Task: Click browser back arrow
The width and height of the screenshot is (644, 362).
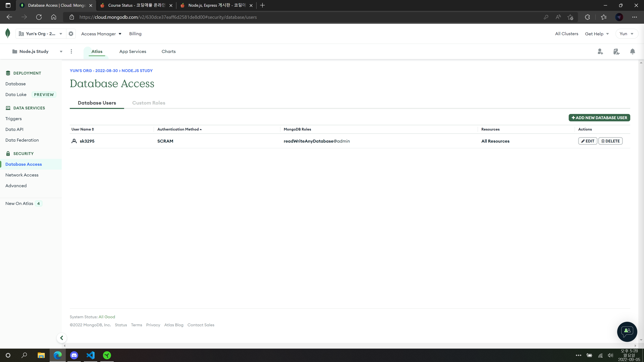Action: (x=9, y=17)
